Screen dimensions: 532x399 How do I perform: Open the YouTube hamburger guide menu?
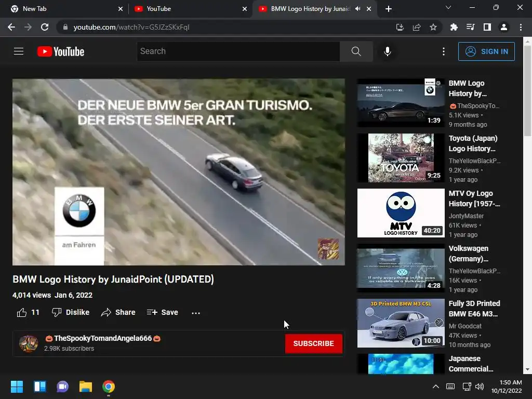tap(19, 51)
